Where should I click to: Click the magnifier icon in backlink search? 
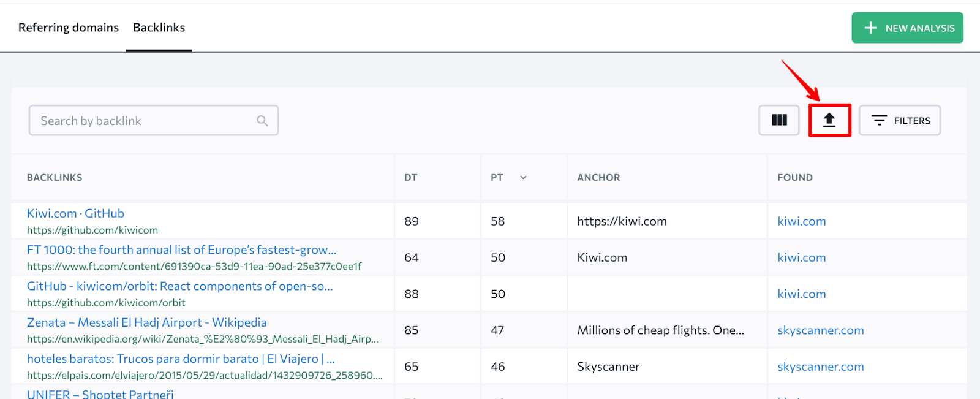pos(262,121)
